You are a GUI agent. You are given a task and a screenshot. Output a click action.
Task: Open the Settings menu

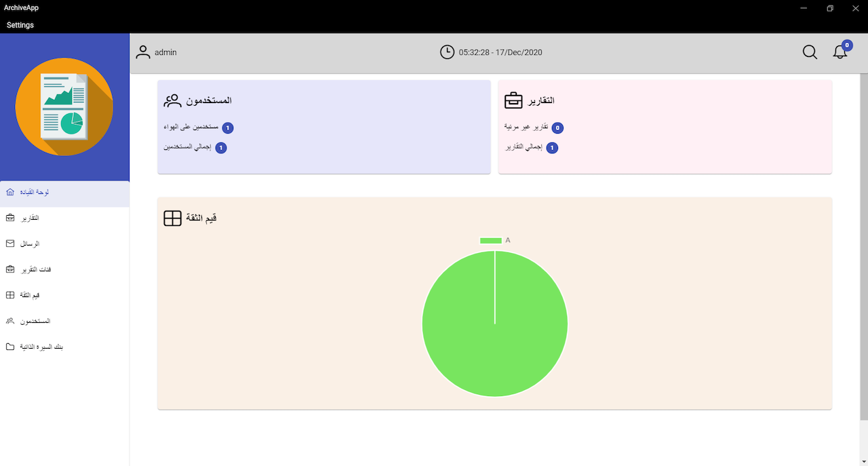click(20, 25)
